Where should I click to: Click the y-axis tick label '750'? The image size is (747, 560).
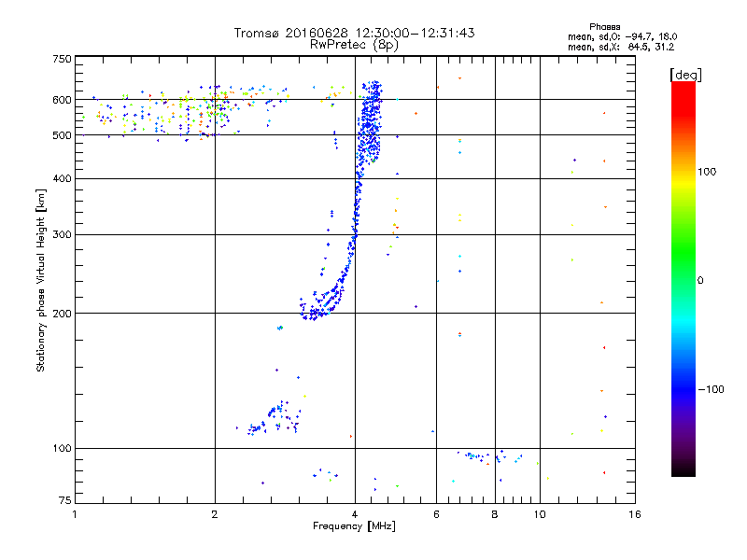[x=62, y=59]
